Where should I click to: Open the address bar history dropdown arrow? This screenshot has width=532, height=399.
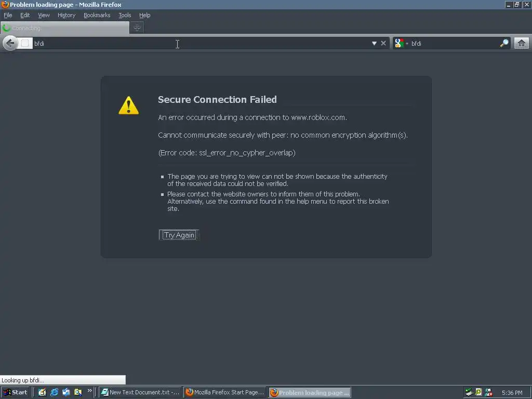(374, 44)
